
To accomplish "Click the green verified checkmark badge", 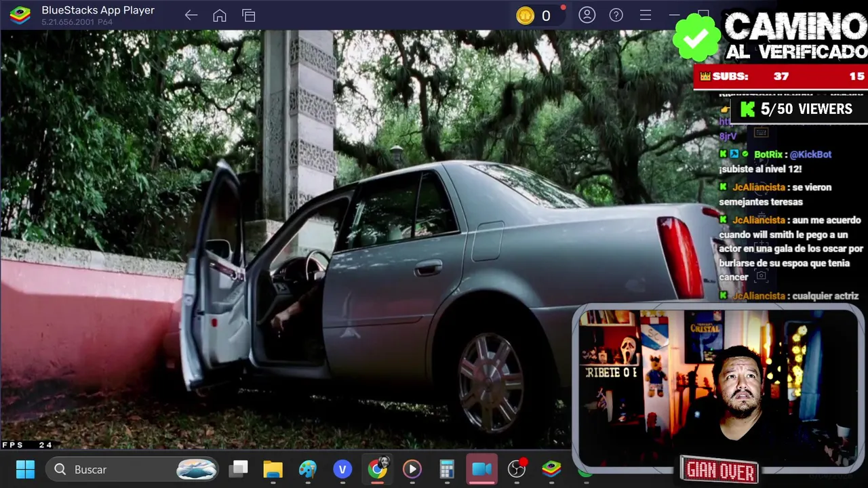I will [696, 37].
